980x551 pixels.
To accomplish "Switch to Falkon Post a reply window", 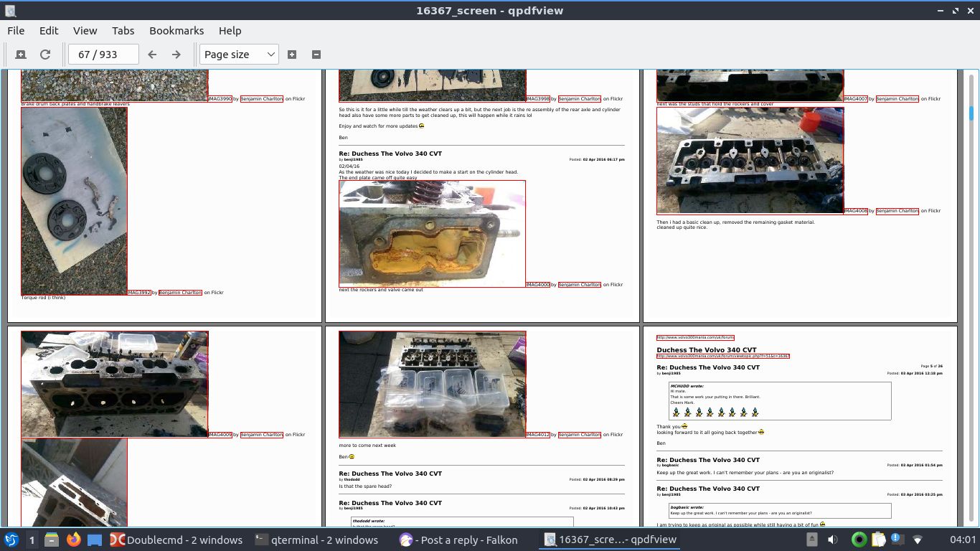I will (459, 540).
